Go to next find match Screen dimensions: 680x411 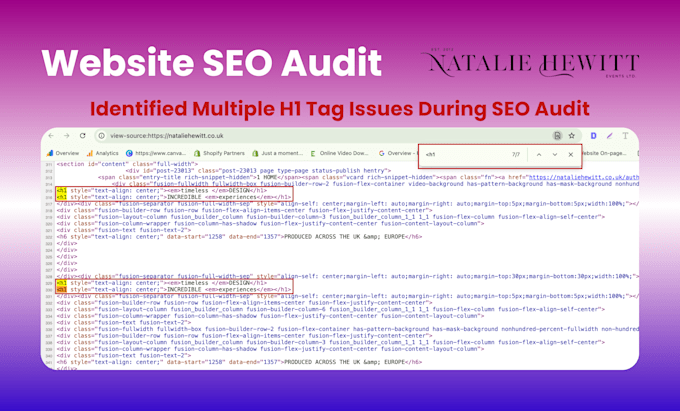click(555, 154)
